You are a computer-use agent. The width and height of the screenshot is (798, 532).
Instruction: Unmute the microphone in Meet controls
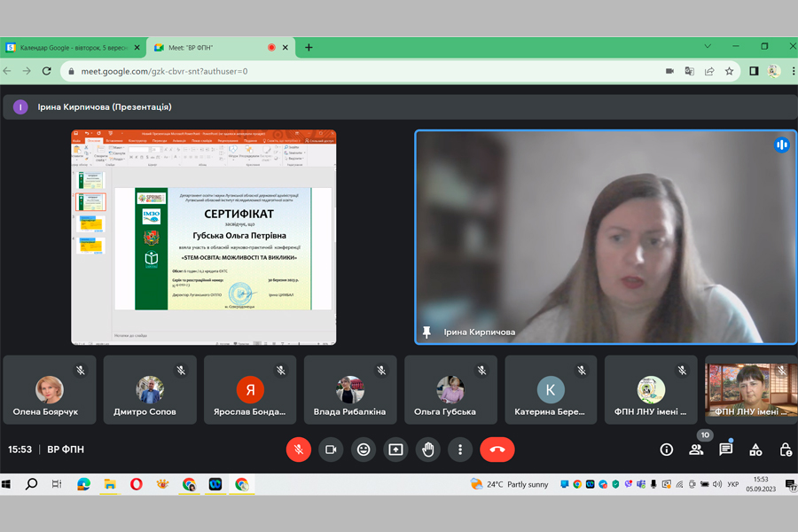click(299, 450)
